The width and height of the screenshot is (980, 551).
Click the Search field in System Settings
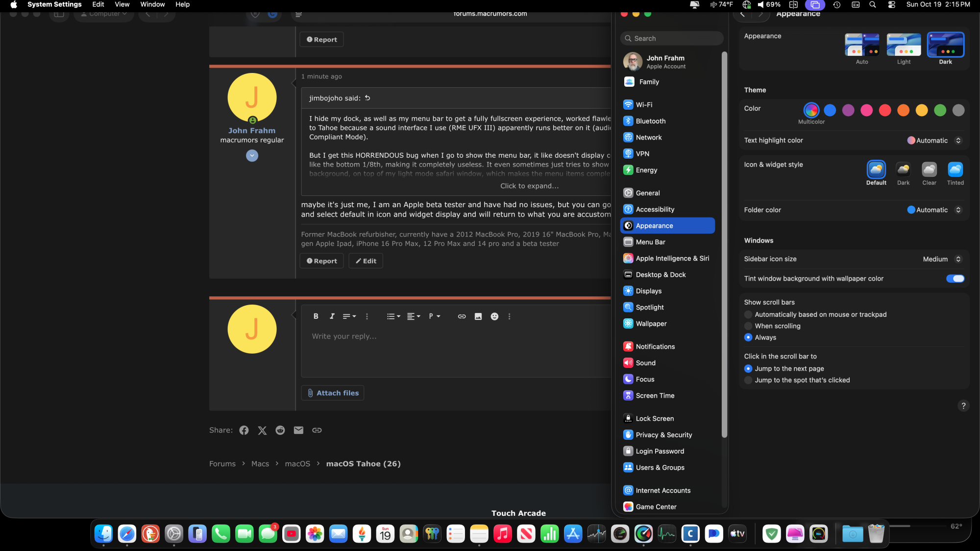pyautogui.click(x=672, y=38)
